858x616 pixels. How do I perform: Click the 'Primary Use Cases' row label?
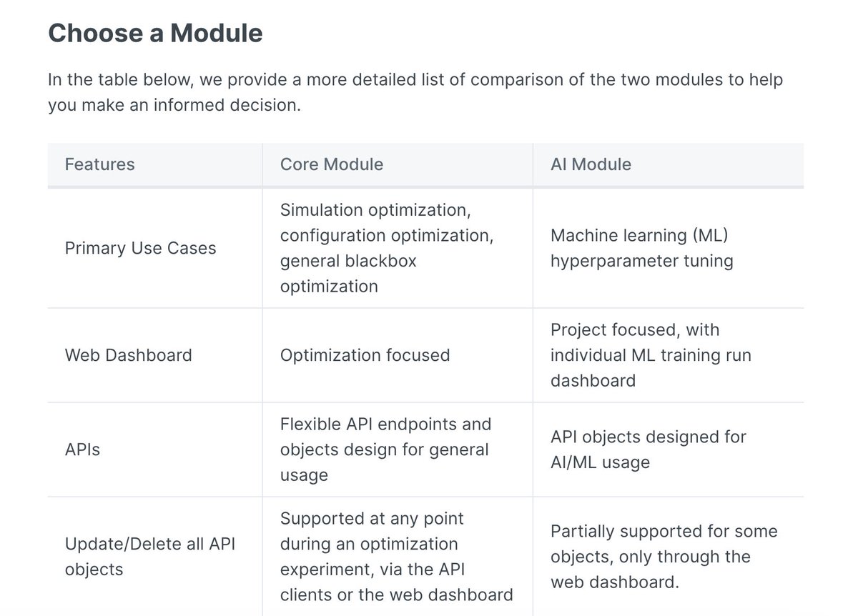pyautogui.click(x=140, y=248)
